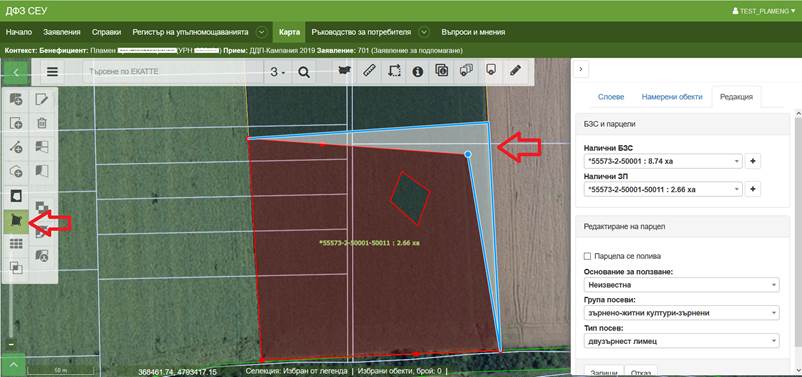Open 'Налични БЗС' dropdown
Viewport: 802px width, 377px height.
(x=662, y=162)
